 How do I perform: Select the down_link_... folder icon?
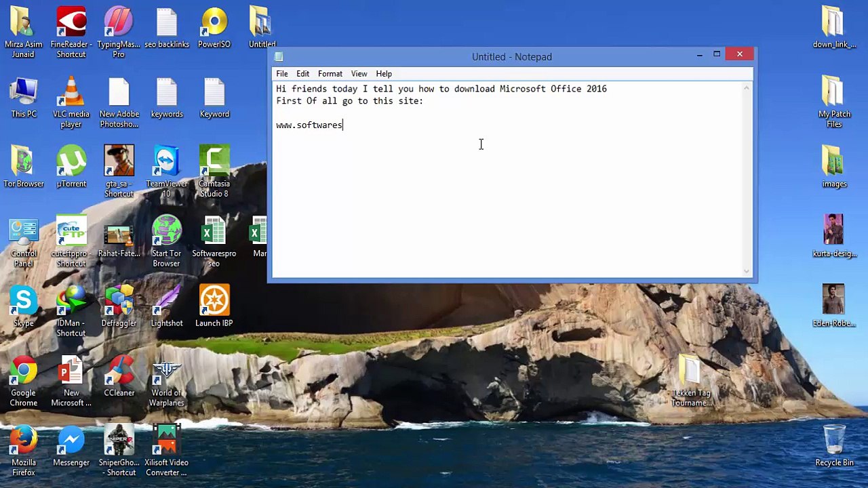tap(834, 28)
